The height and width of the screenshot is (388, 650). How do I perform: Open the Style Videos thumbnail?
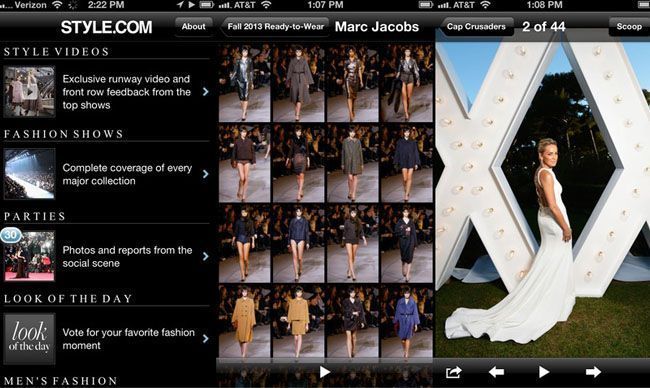[29, 92]
